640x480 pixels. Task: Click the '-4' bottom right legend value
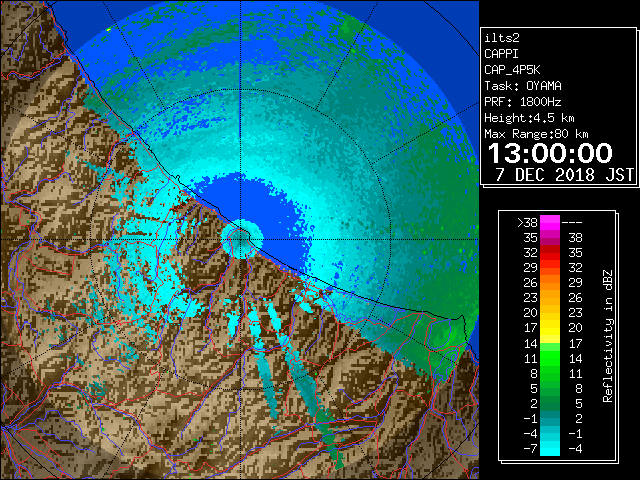pyautogui.click(x=576, y=449)
